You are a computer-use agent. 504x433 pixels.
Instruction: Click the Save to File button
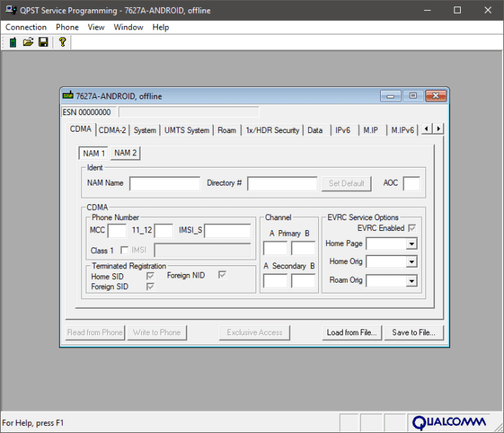[414, 332]
